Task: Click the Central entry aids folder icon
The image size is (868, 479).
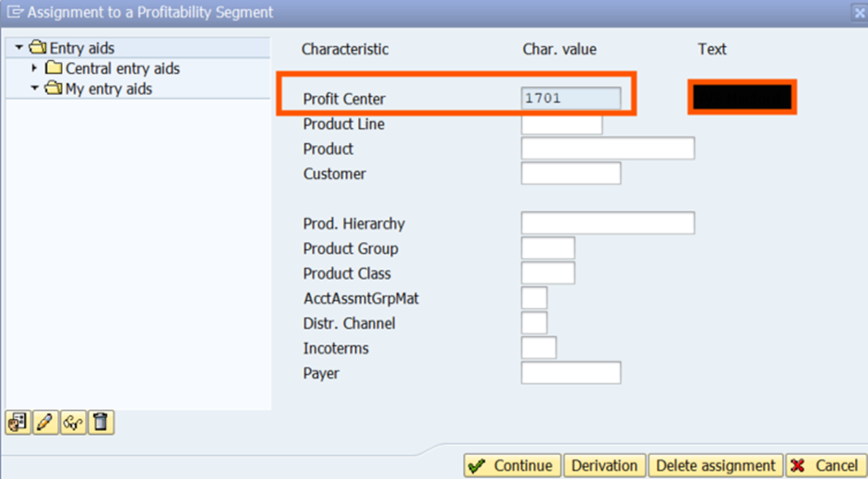Action: tap(54, 68)
